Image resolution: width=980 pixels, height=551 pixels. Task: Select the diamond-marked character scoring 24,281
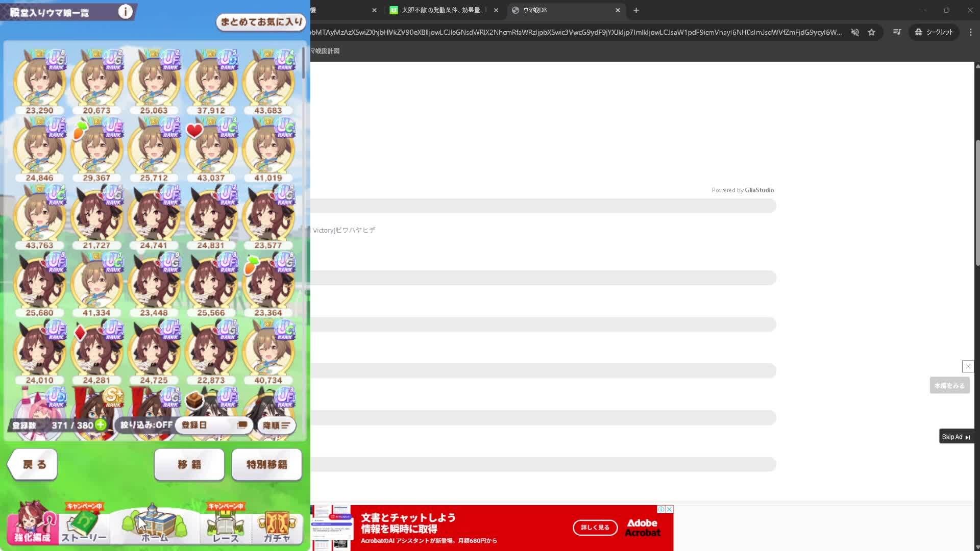tap(96, 351)
